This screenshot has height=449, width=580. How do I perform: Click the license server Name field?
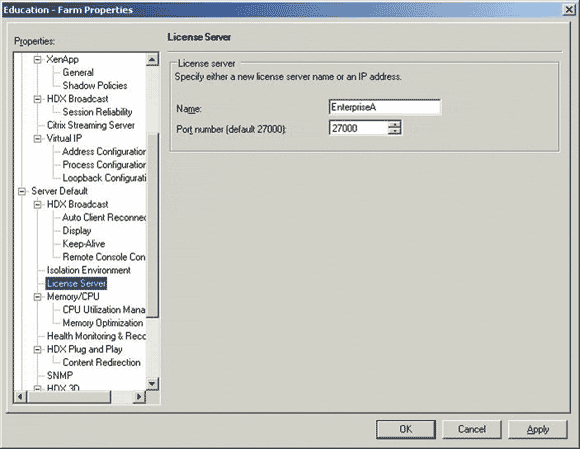pos(385,107)
